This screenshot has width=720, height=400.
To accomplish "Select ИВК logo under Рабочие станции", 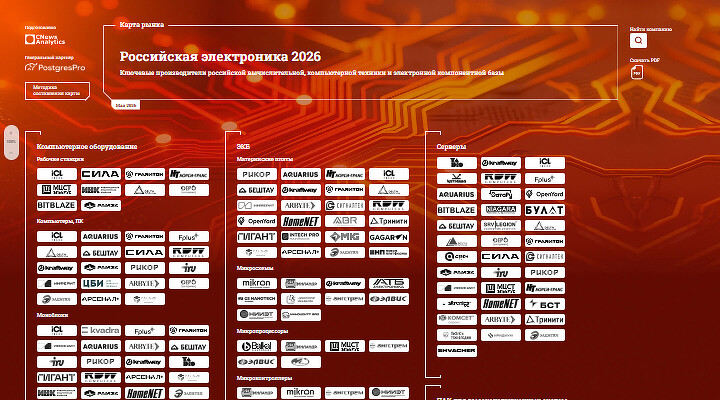I will pos(101,190).
